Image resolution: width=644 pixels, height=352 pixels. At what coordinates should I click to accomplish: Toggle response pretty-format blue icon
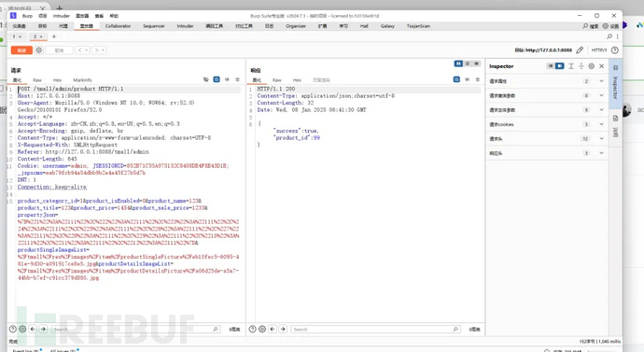pyautogui.click(x=456, y=79)
